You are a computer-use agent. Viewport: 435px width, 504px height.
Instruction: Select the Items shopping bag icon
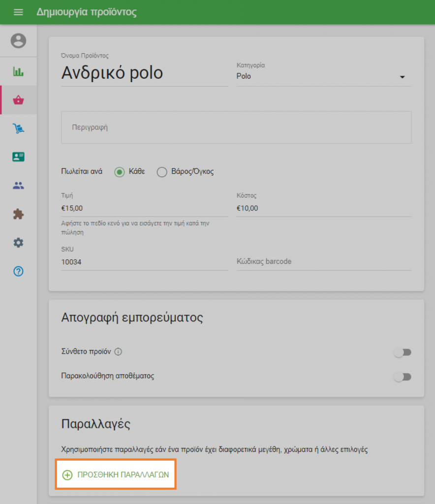pos(18,100)
